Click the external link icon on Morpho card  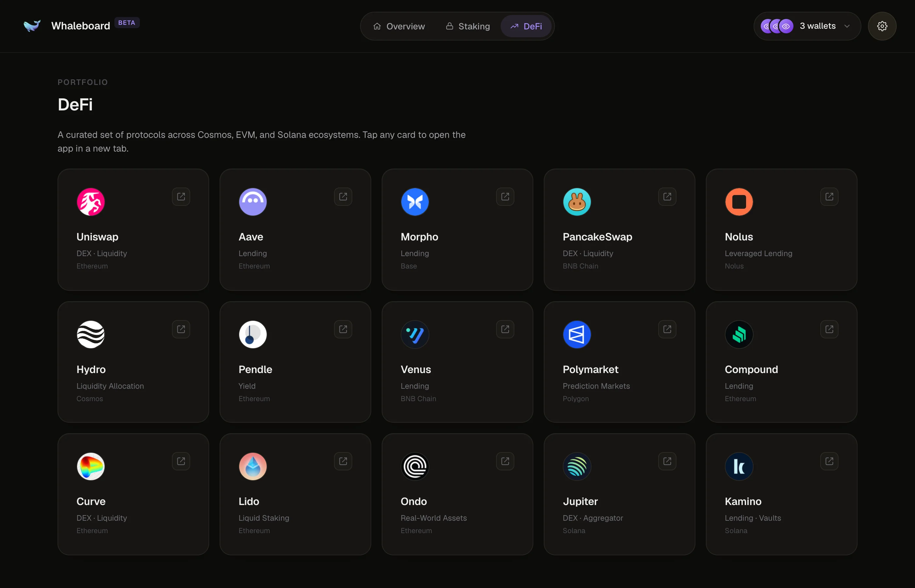pyautogui.click(x=505, y=197)
